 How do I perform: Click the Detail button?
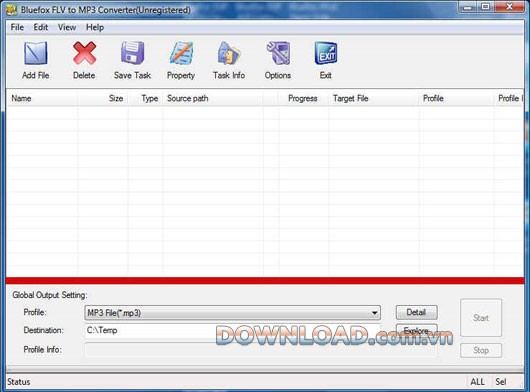[416, 312]
